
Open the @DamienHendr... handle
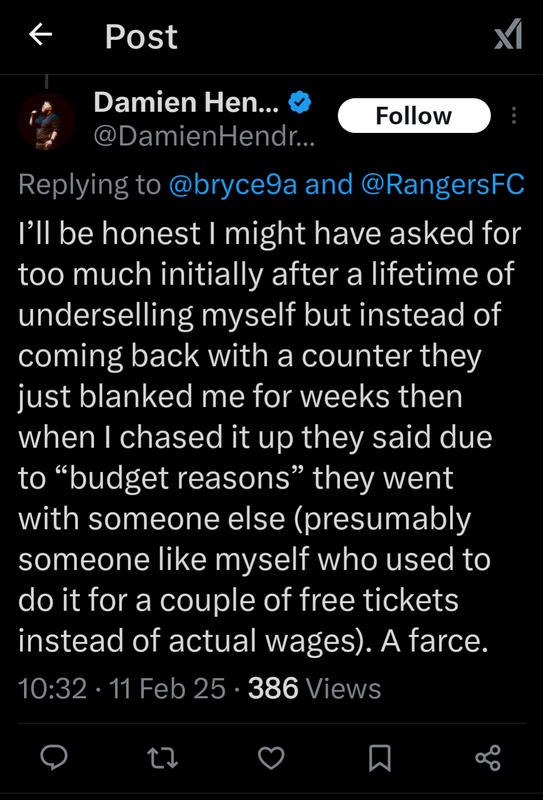(x=204, y=136)
